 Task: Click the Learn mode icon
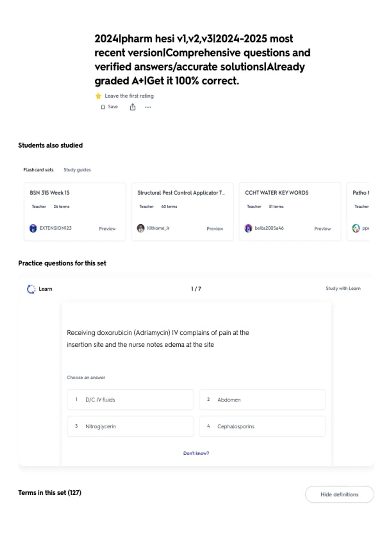point(31,289)
